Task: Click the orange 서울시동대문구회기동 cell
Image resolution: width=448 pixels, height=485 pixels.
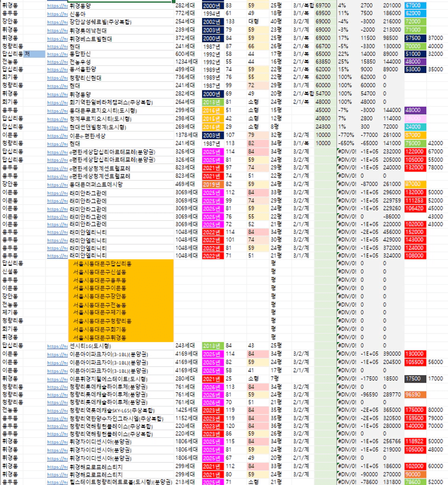Action: [121, 330]
